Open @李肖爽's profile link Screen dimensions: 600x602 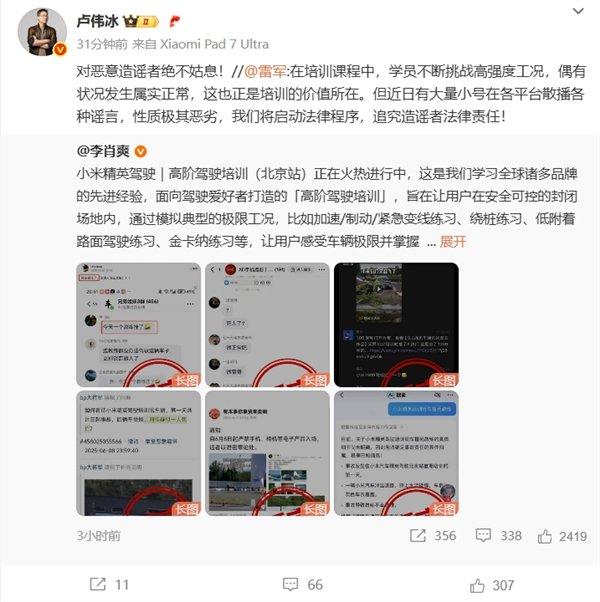[103, 152]
